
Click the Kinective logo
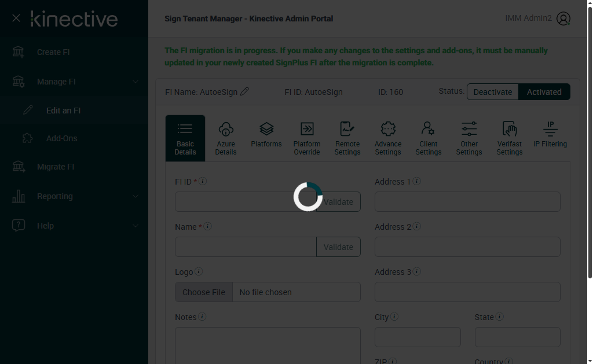coord(74,19)
